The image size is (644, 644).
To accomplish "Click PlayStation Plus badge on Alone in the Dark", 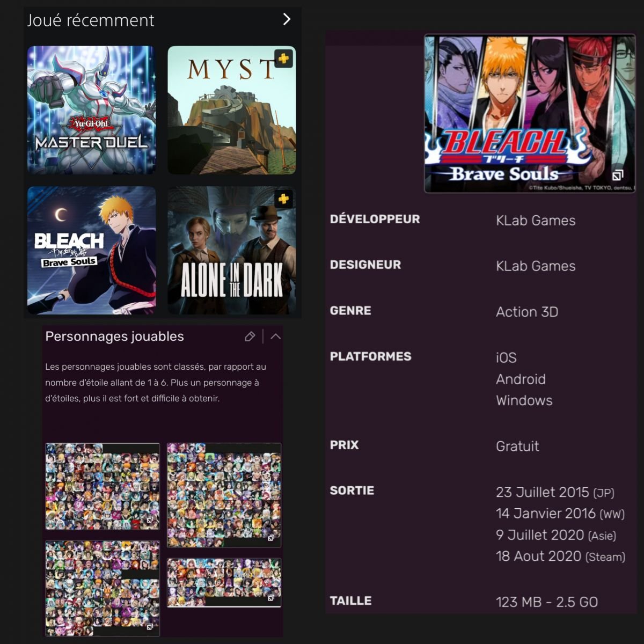I will click(283, 199).
